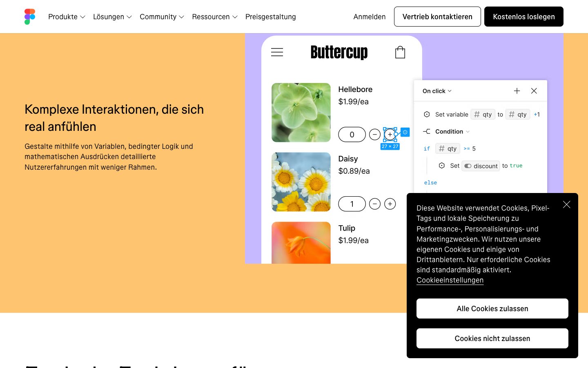Click the Hellebore flower thumbnail
The height and width of the screenshot is (368, 588).
301,112
